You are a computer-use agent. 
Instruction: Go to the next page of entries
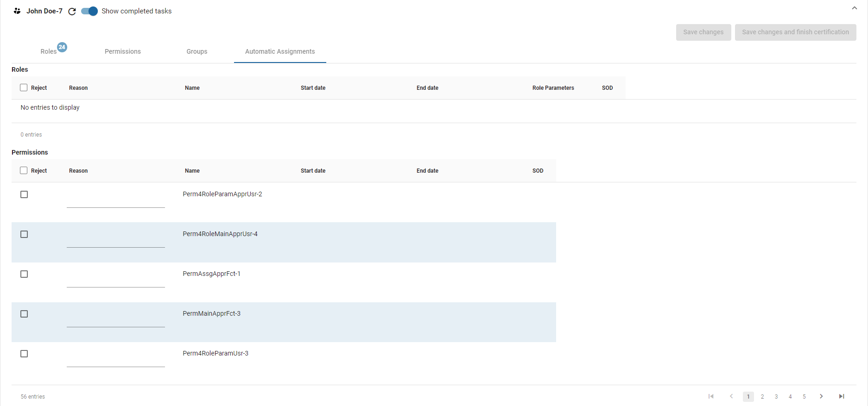(821, 396)
